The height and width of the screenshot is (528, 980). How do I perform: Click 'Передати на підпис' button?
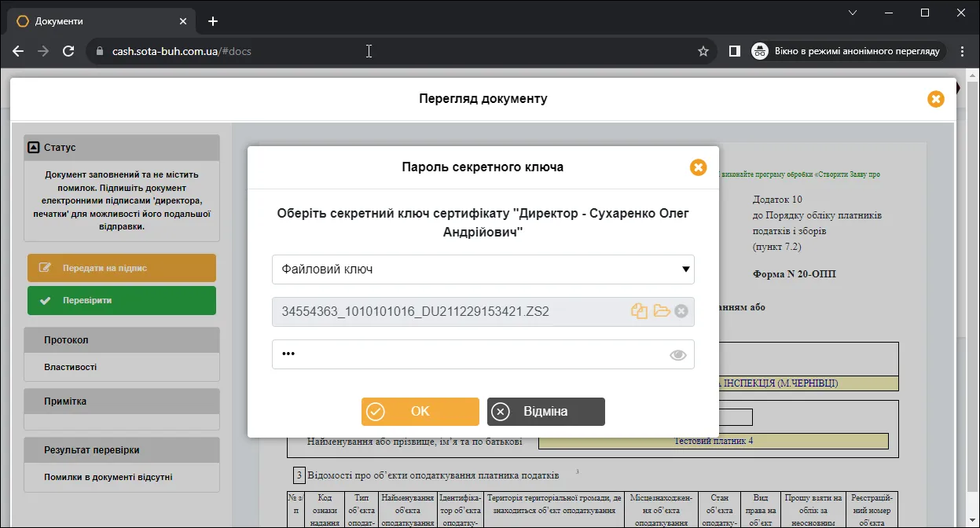122,268
